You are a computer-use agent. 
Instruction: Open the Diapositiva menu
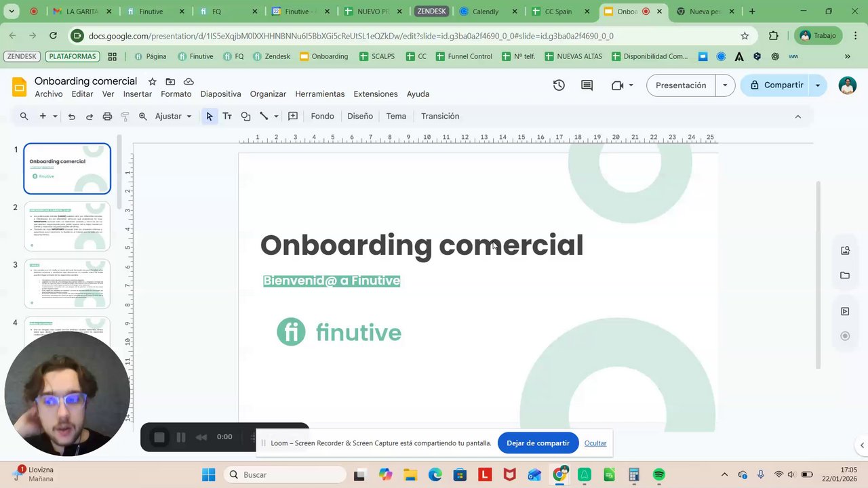point(220,94)
